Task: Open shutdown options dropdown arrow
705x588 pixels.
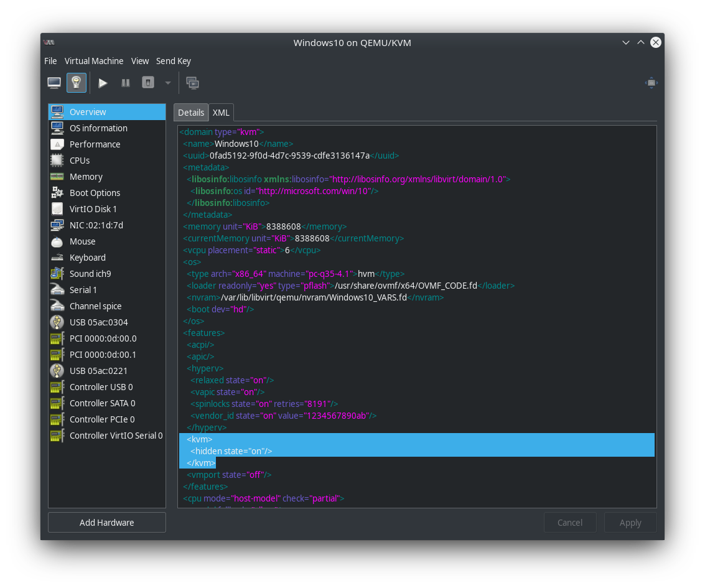Action: click(168, 83)
